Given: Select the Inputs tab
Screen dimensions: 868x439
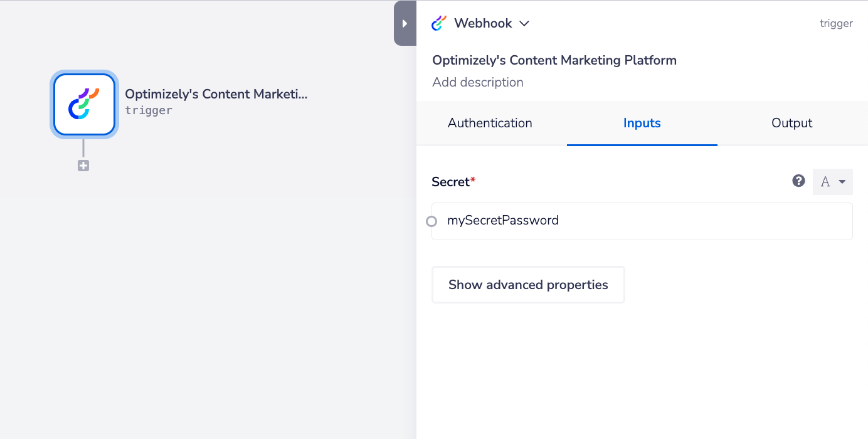Looking at the screenshot, I should 642,123.
